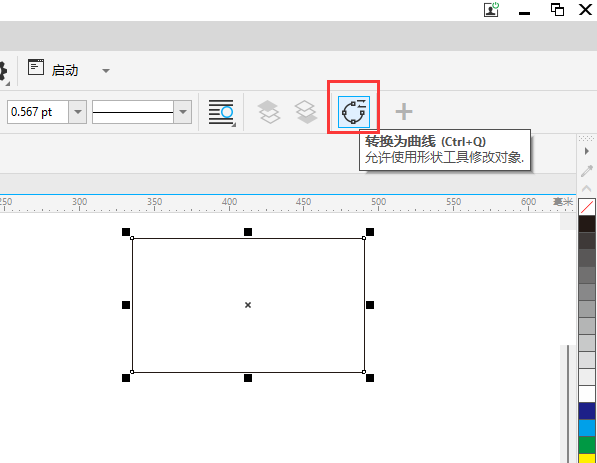Click the plus quick customize button
The image size is (597, 463).
click(x=404, y=112)
